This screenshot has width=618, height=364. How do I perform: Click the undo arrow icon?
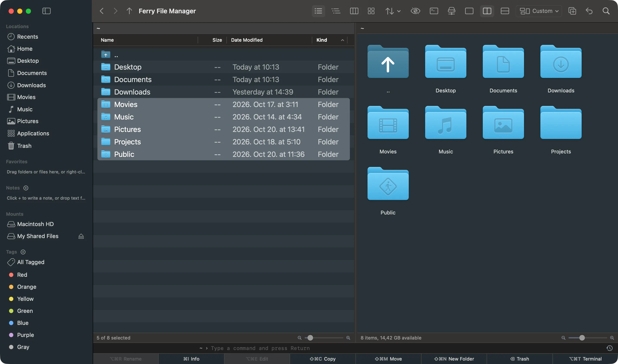(x=589, y=11)
